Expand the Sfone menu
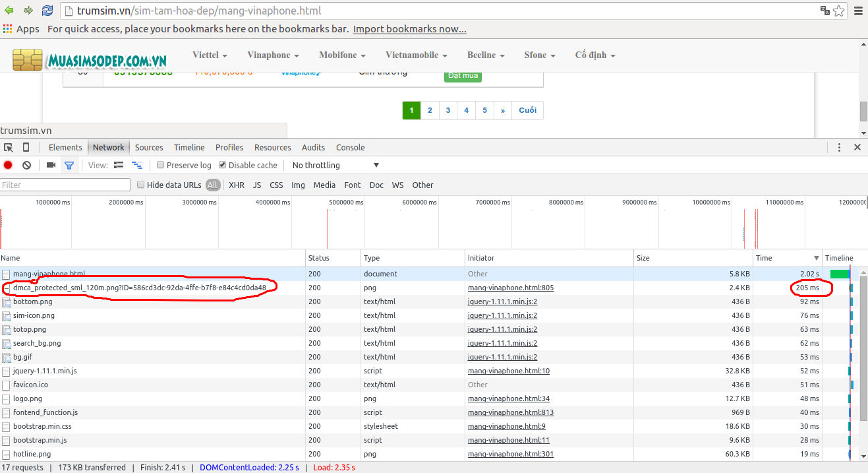Image resolution: width=868 pixels, height=473 pixels. point(540,55)
